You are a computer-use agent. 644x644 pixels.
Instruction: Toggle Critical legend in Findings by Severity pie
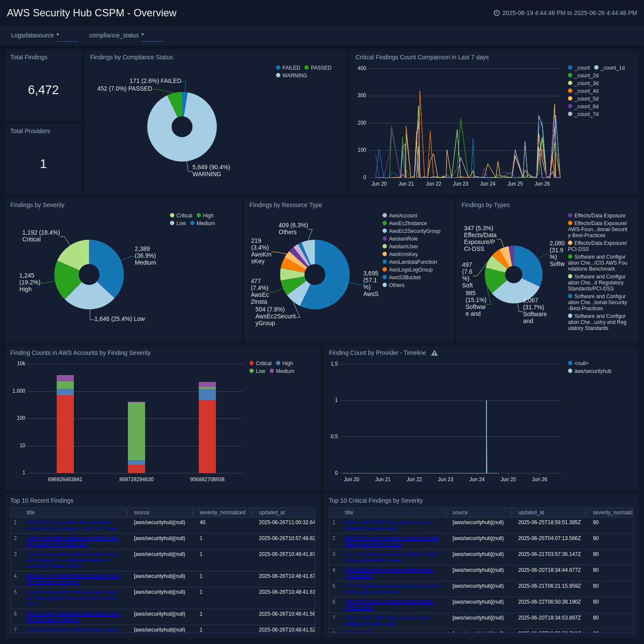181,216
